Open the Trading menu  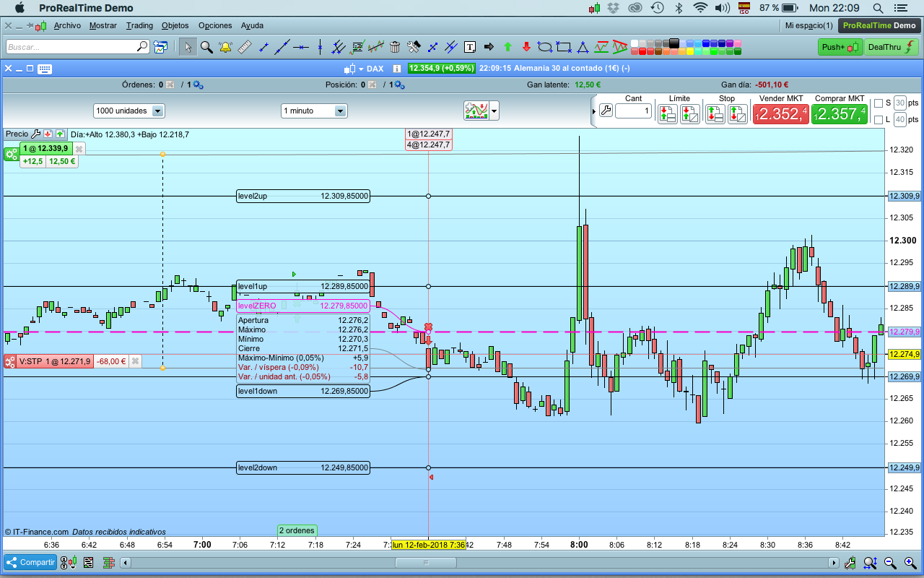point(139,25)
